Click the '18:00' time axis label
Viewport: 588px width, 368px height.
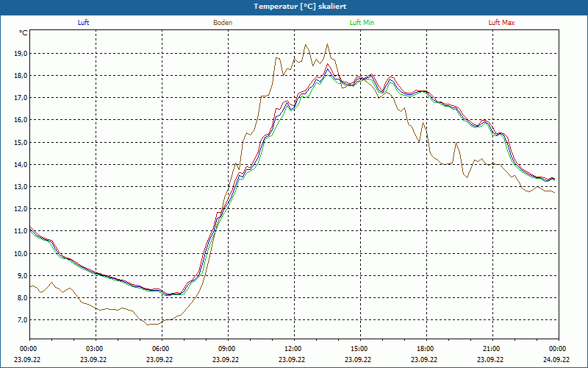(426, 348)
